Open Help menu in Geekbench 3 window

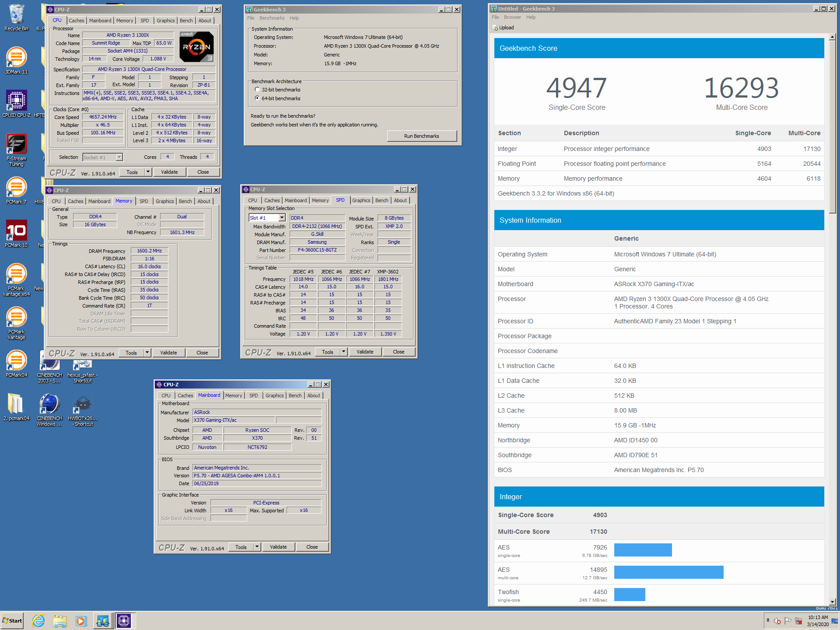coord(294,18)
